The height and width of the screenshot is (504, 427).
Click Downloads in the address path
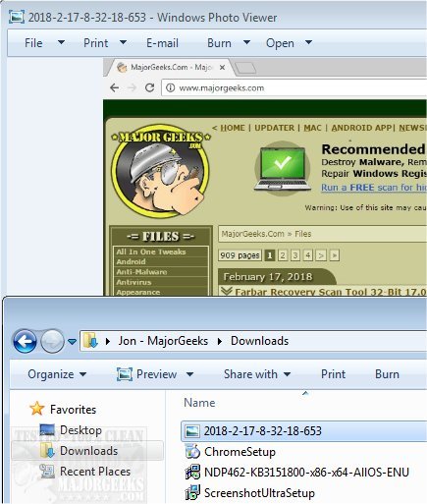259,341
